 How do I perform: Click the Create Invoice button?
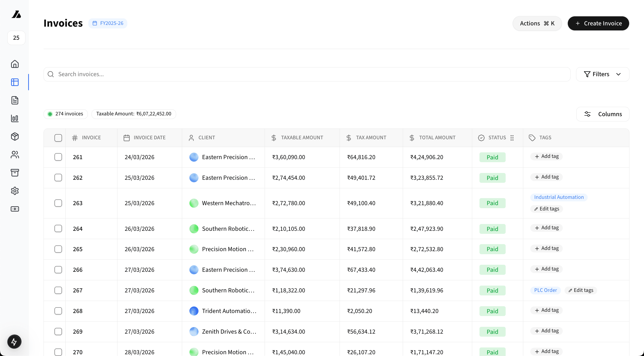click(x=598, y=23)
